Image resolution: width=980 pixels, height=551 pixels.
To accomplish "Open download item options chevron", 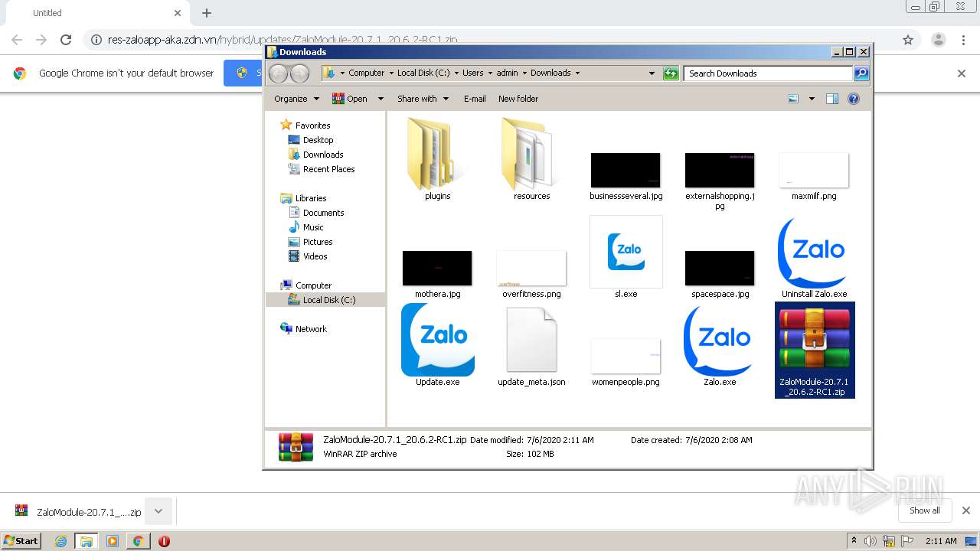I will [x=158, y=511].
